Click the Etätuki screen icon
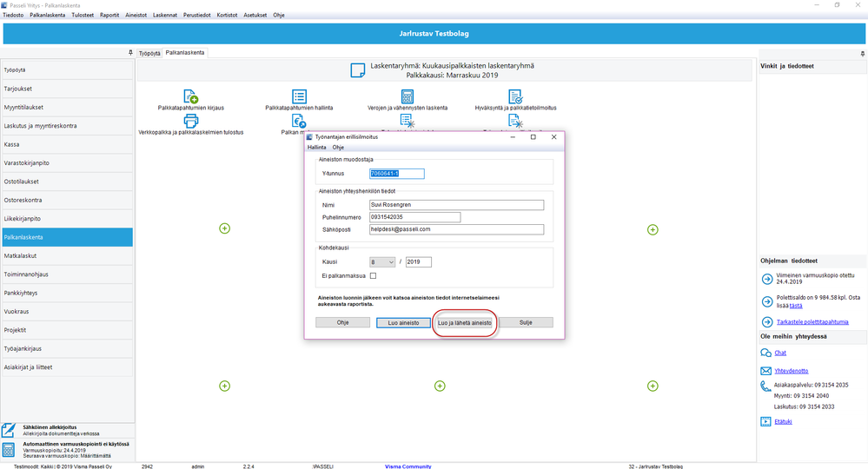Image resolution: width=868 pixels, height=469 pixels. (x=765, y=421)
